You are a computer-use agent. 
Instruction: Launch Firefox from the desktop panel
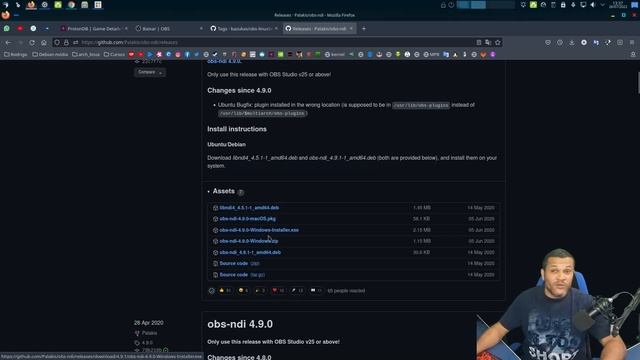coord(31,5)
